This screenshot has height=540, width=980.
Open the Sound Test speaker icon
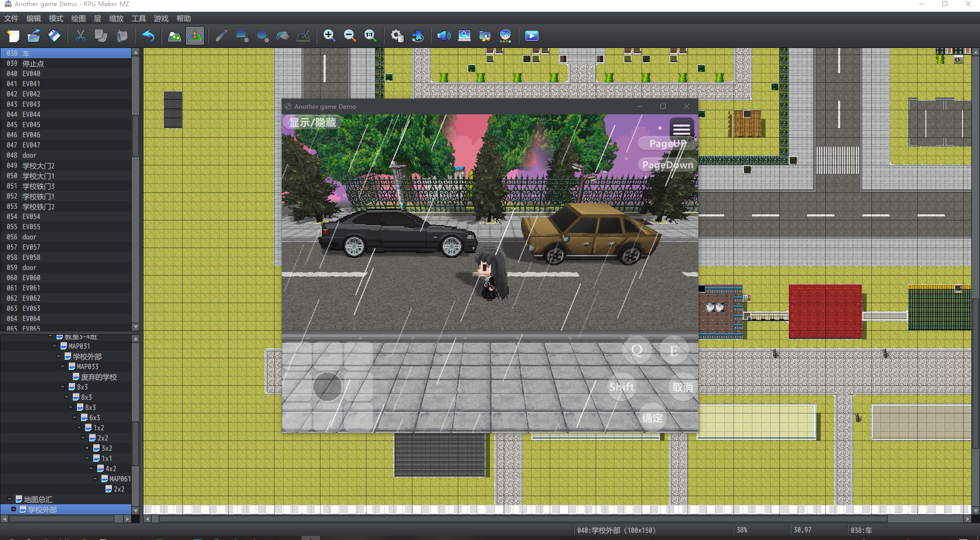pyautogui.click(x=444, y=36)
